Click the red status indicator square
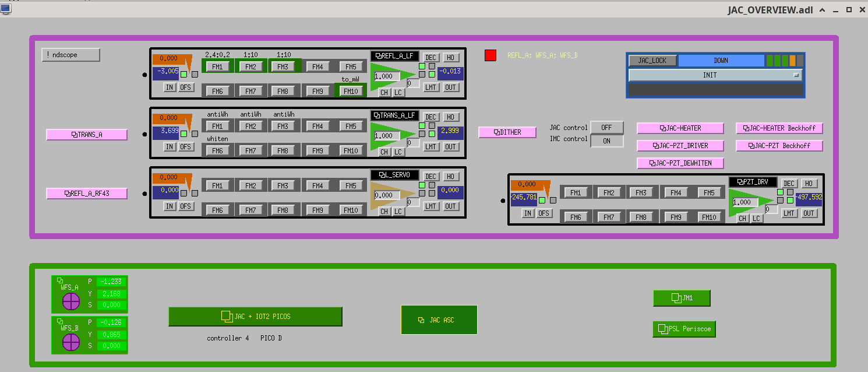This screenshot has width=868, height=372. click(x=491, y=55)
